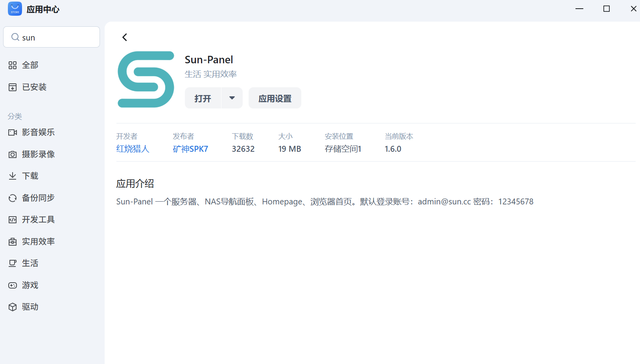This screenshot has height=364, width=640.
Task: Click the 全部 grid icon
Action: click(x=13, y=65)
